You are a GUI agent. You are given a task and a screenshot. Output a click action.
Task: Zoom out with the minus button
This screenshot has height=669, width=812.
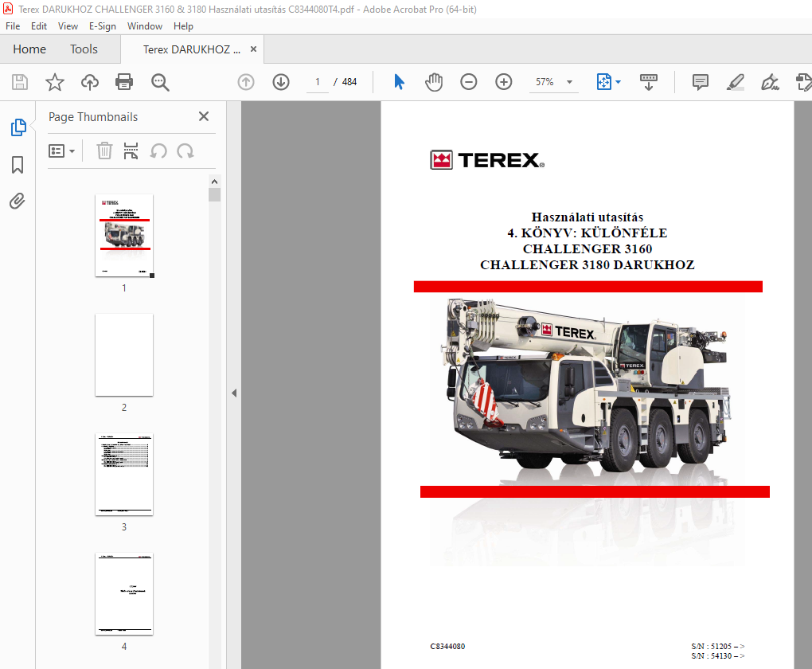click(x=469, y=82)
